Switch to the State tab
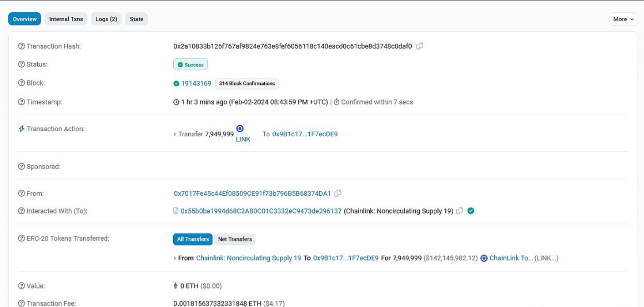 (x=136, y=19)
